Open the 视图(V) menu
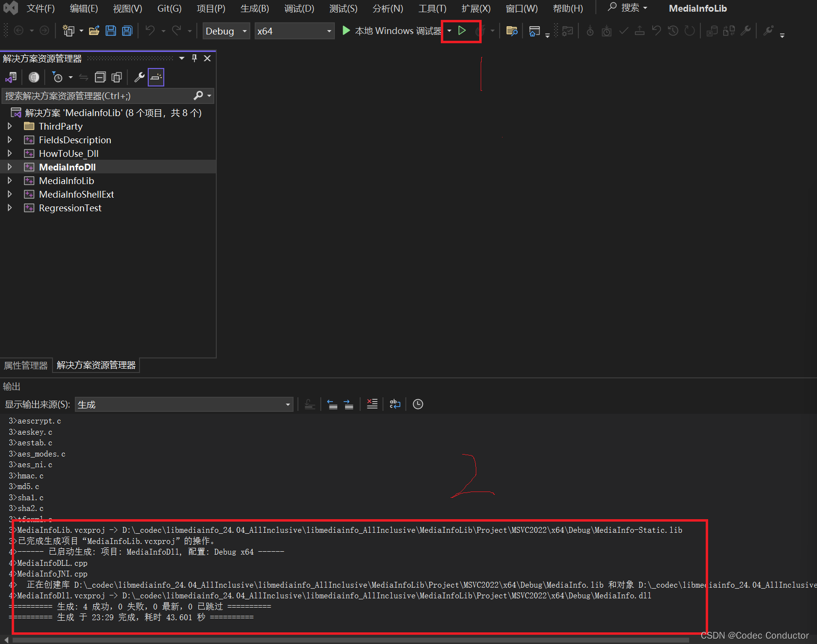817x644 pixels. pyautogui.click(x=127, y=9)
